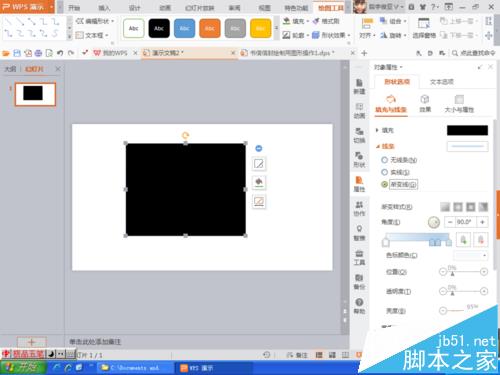500x375 pixels.
Task: Toggle 备注 notes in status bar
Action: point(297,355)
